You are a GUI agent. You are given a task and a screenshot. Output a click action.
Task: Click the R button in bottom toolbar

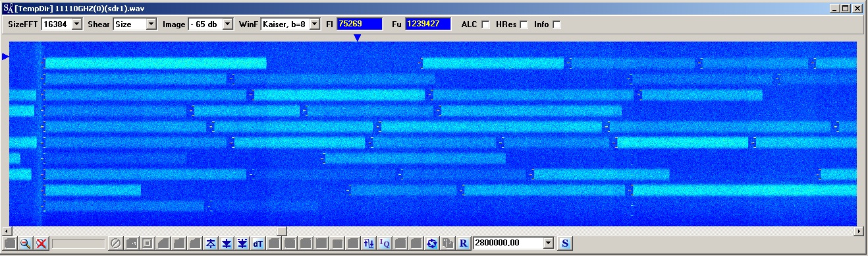click(x=464, y=243)
